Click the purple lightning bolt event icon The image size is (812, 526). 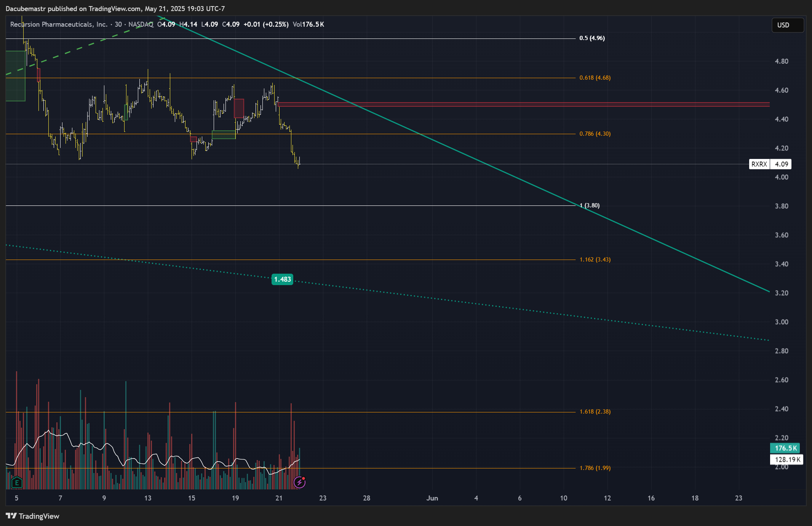[300, 483]
